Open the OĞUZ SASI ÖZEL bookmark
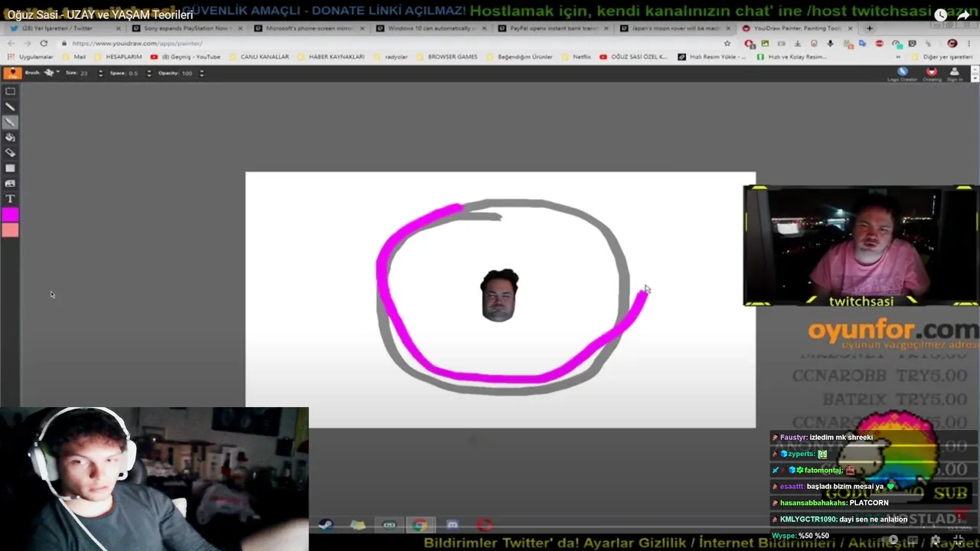Viewport: 980px width, 551px height. coord(634,57)
